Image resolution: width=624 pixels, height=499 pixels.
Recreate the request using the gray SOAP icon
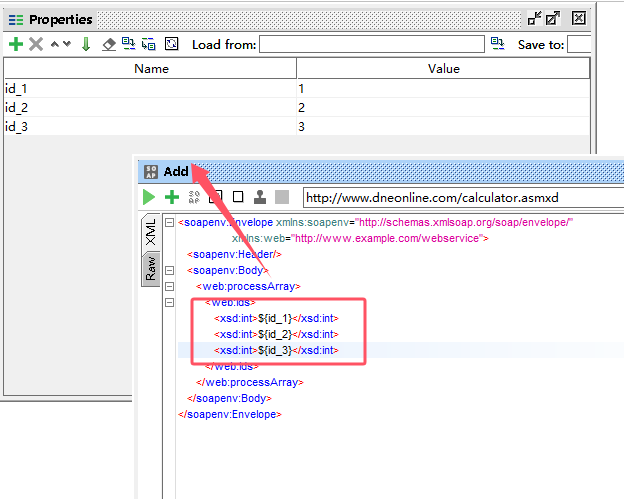[194, 197]
